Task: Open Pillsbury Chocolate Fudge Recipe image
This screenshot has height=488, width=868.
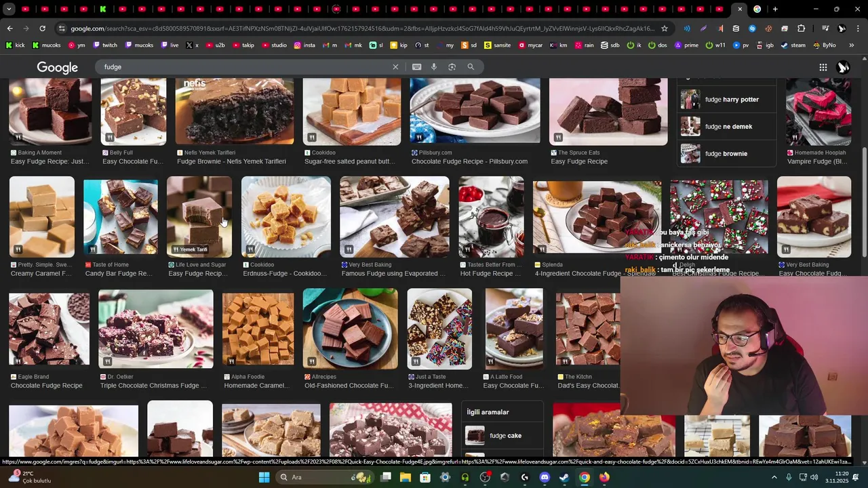Action: pos(475,111)
